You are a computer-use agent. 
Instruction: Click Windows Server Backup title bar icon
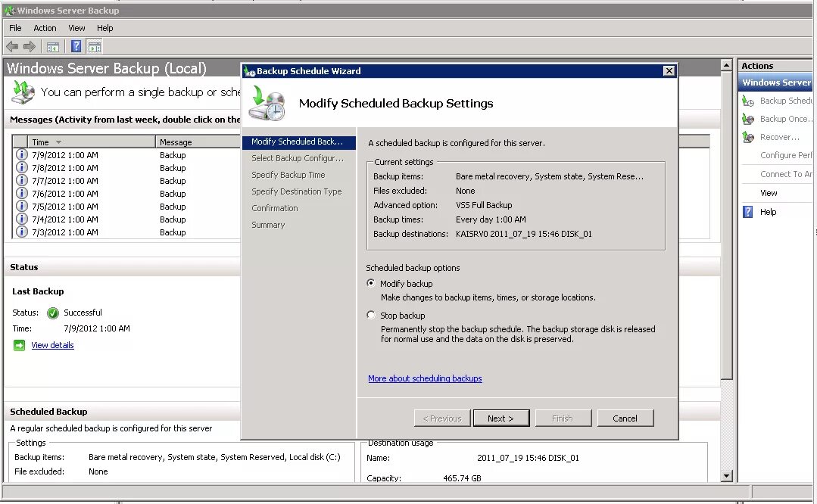tap(9, 11)
